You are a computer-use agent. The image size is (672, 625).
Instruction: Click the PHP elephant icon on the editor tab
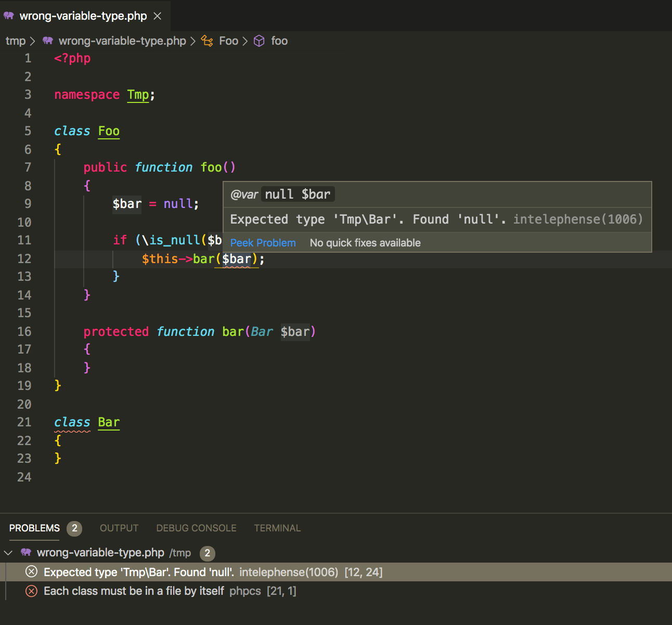9,16
